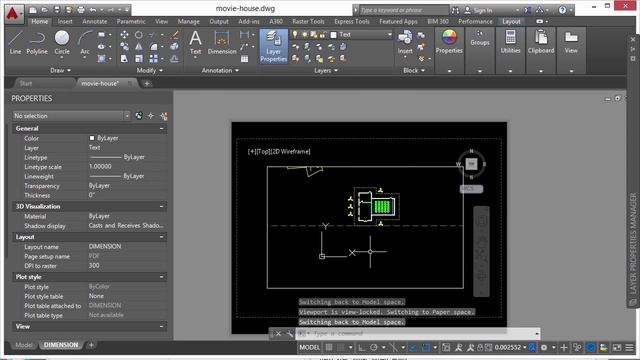Click the Plot printer icon
Screen dimensions: 640x360
[x=81, y=10]
